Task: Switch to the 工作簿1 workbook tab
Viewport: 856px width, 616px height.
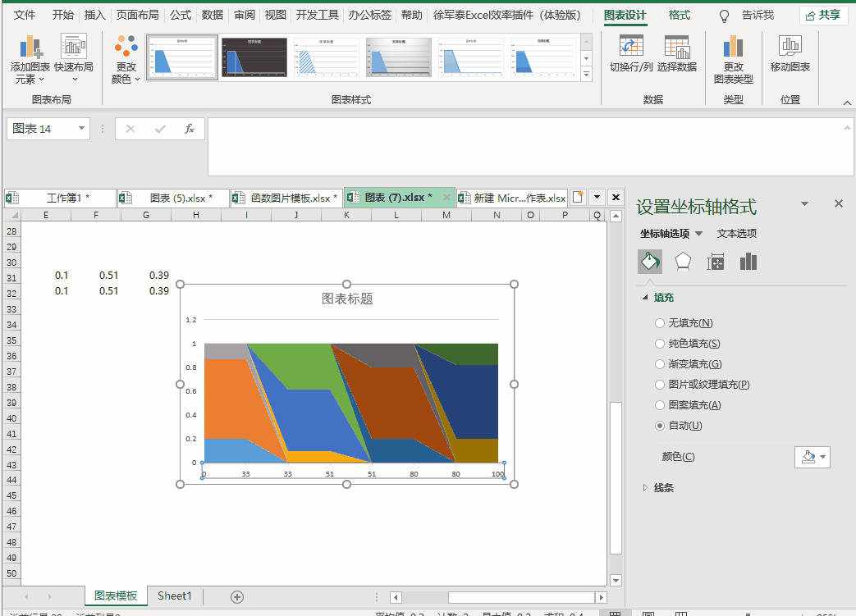Action: [x=60, y=198]
